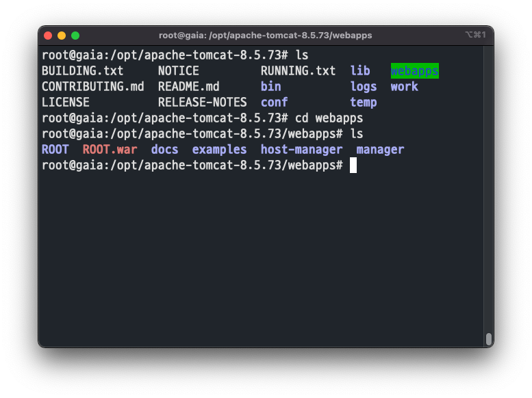
Task: Click RUNNING.txt file name
Action: pyautogui.click(x=298, y=71)
